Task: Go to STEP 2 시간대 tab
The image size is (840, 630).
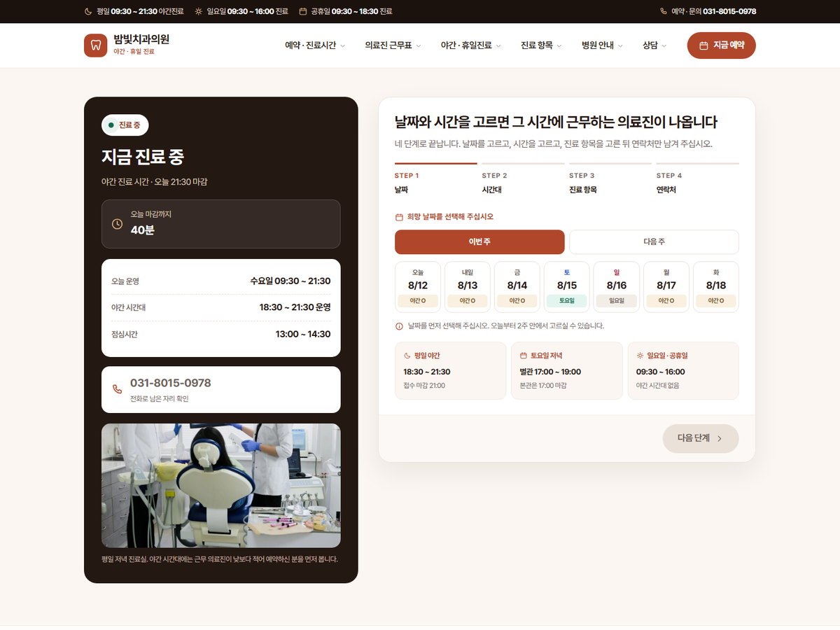Action: pyautogui.click(x=523, y=180)
